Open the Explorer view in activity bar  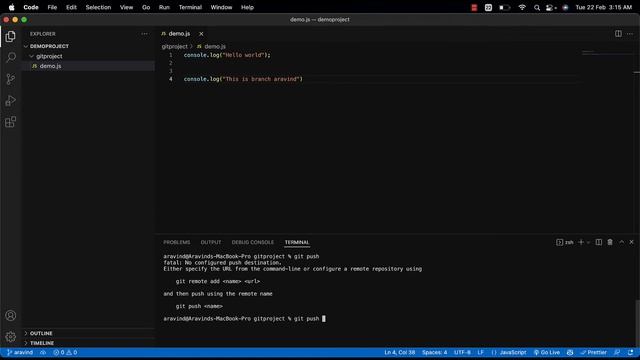pos(11,37)
